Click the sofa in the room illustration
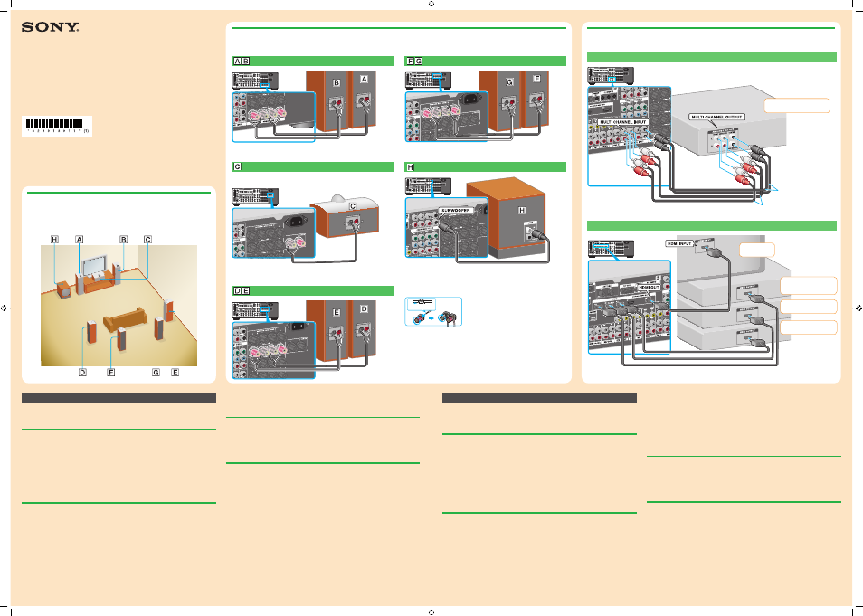This screenshot has width=863, height=616. 125,319
